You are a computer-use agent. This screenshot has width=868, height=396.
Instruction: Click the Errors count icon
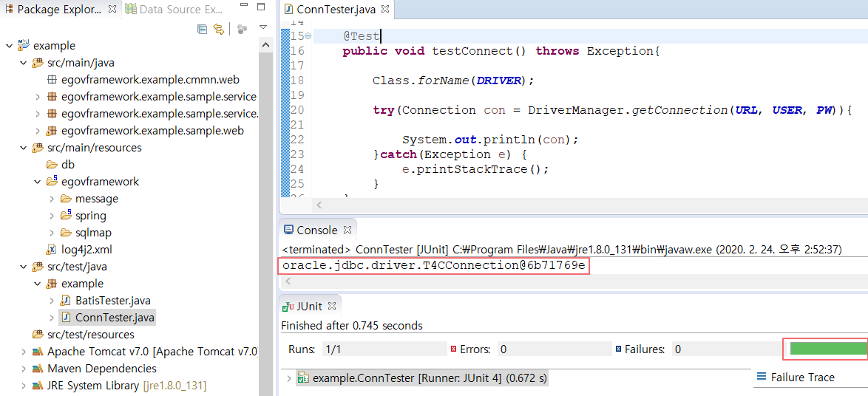(454, 349)
